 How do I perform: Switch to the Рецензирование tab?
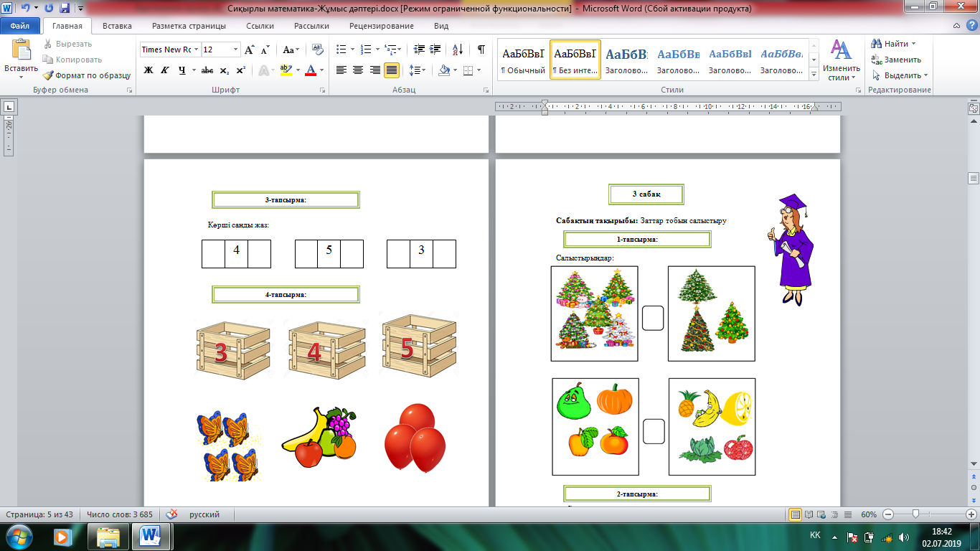coord(382,26)
